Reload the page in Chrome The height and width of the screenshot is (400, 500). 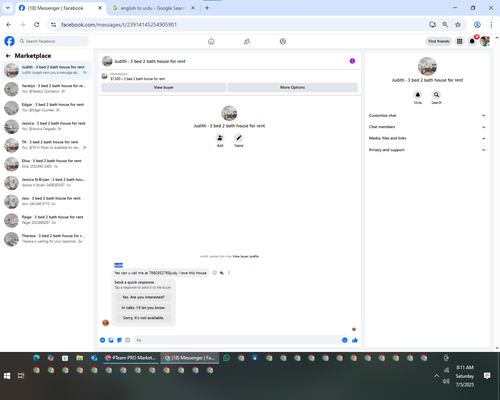37,24
